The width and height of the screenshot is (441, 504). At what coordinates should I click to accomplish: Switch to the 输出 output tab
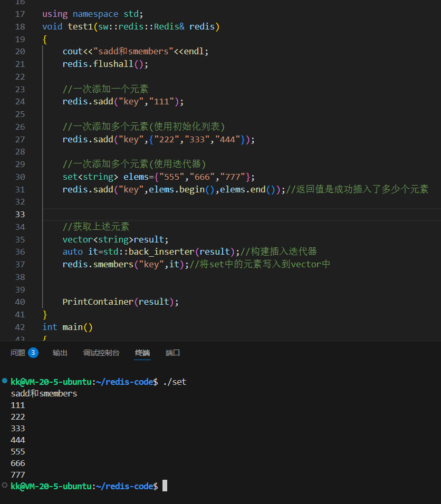pos(60,353)
